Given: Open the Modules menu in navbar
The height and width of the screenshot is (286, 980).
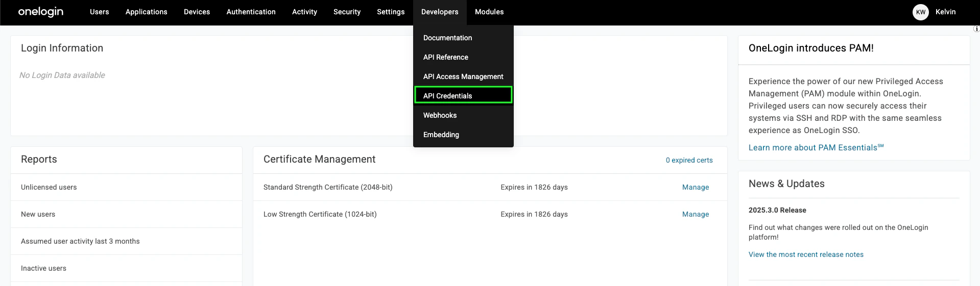Looking at the screenshot, I should coord(489,12).
